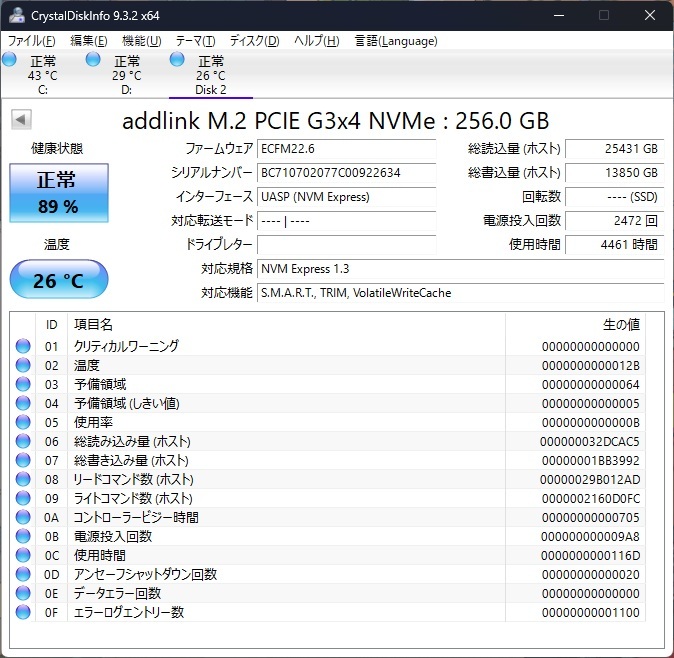
Task: Select the コントローラービジー時間 attribute name
Action: pos(136,517)
